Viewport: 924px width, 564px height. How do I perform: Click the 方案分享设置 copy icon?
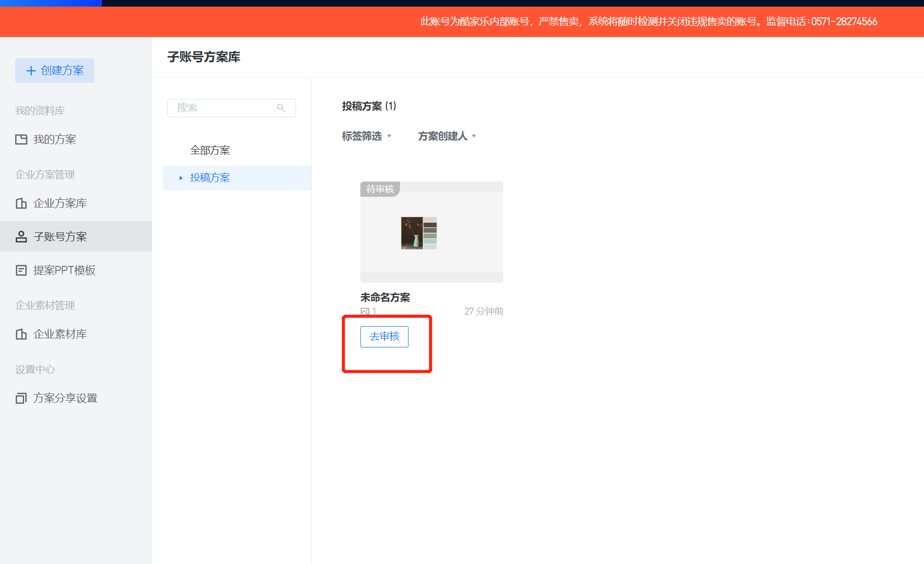point(21,398)
